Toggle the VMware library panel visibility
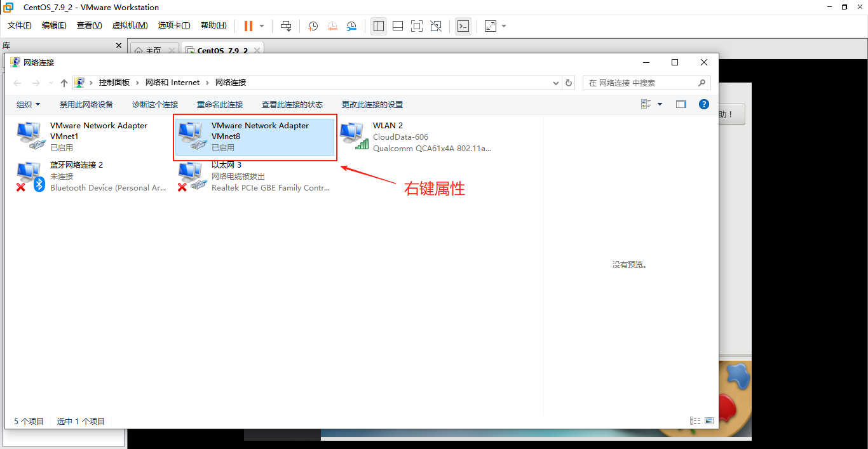This screenshot has height=449, width=868. [378, 26]
